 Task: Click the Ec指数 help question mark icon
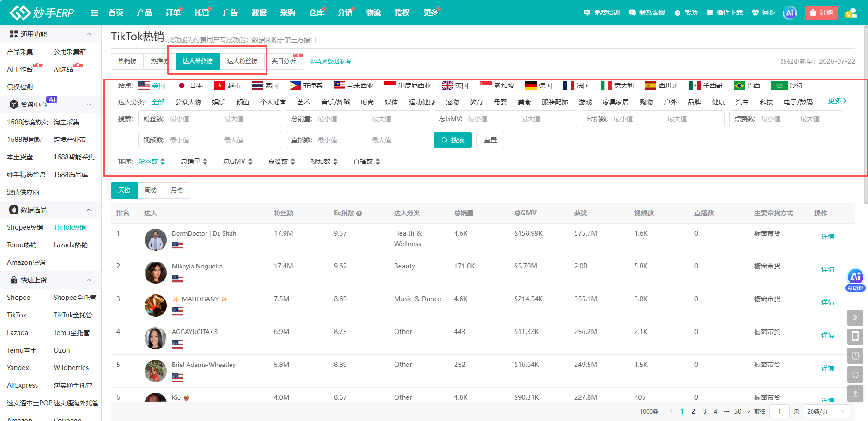point(359,214)
